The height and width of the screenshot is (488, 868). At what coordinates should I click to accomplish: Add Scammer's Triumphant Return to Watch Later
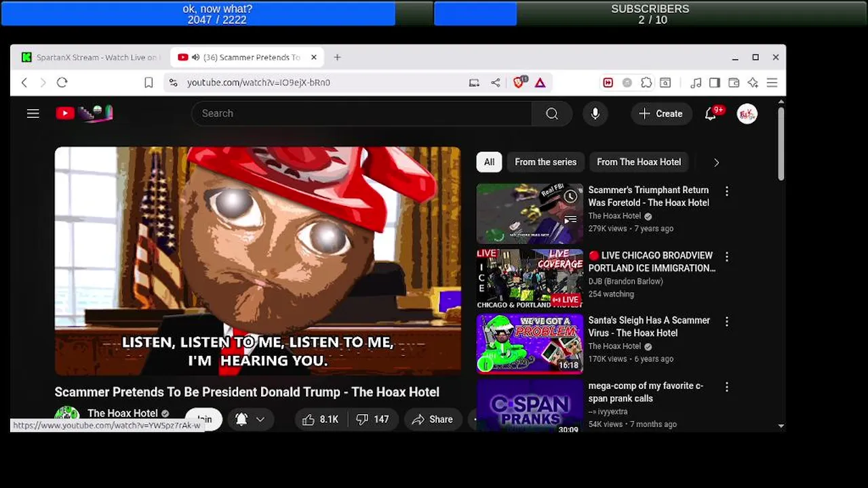(x=571, y=197)
